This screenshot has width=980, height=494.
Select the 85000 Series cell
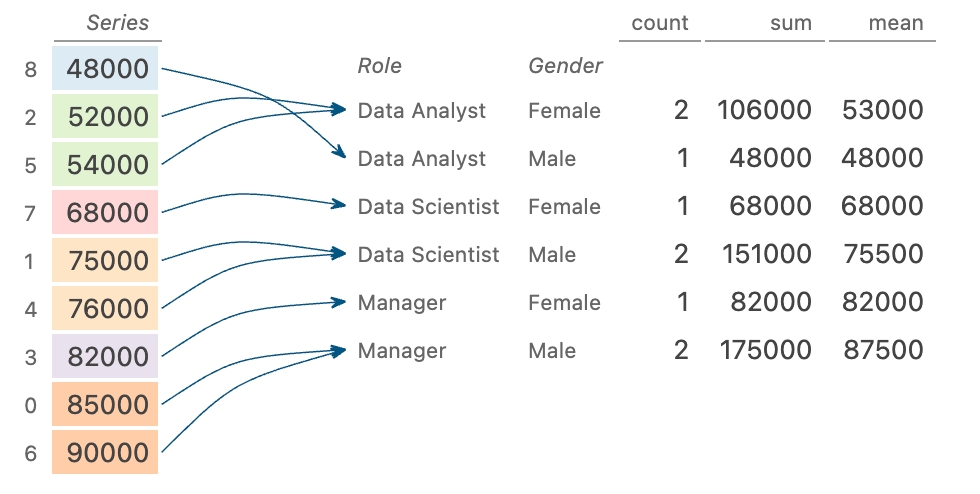108,405
